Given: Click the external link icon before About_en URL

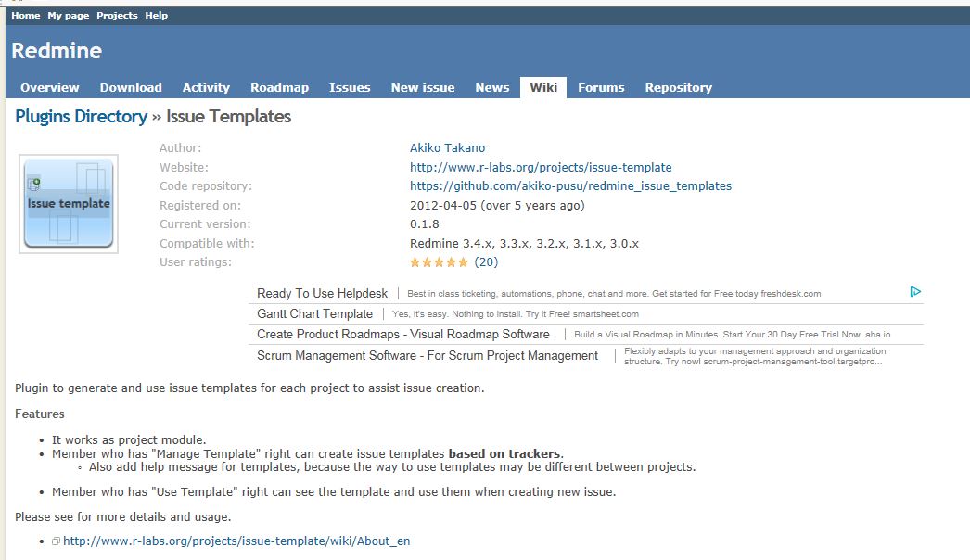Looking at the screenshot, I should (57, 541).
